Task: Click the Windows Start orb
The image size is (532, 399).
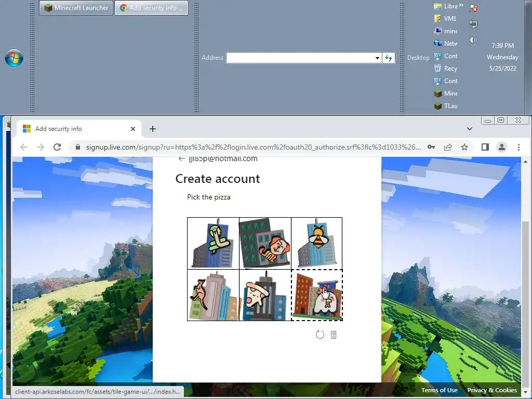Action: coord(14,57)
